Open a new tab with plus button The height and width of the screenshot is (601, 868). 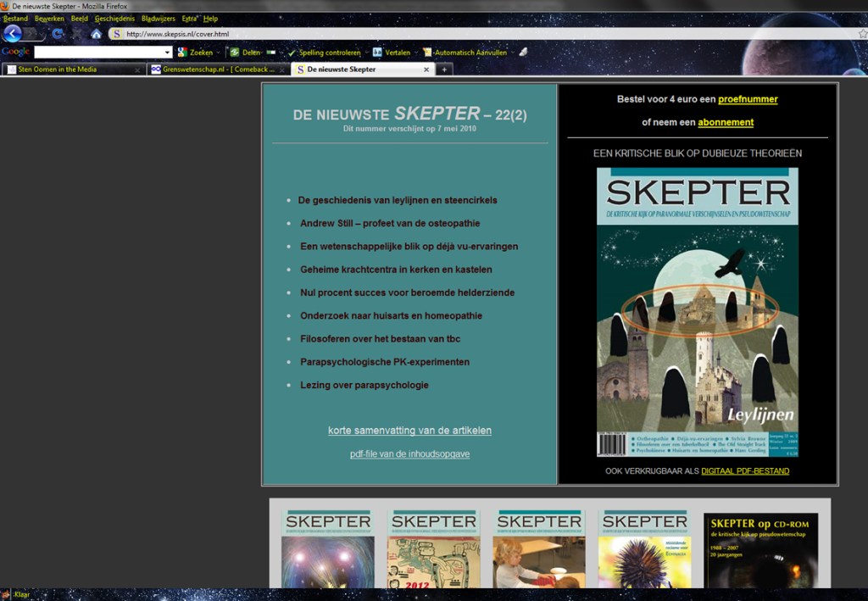coord(443,70)
